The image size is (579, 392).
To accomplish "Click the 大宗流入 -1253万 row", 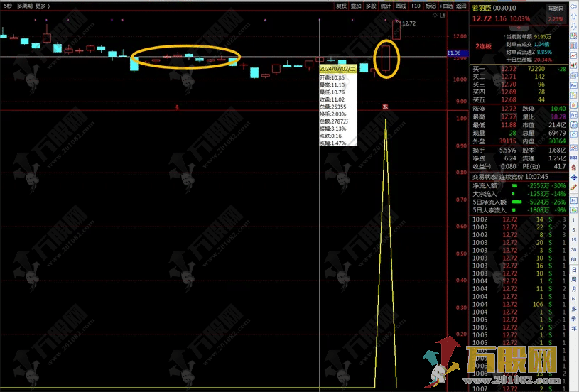I will (x=519, y=194).
